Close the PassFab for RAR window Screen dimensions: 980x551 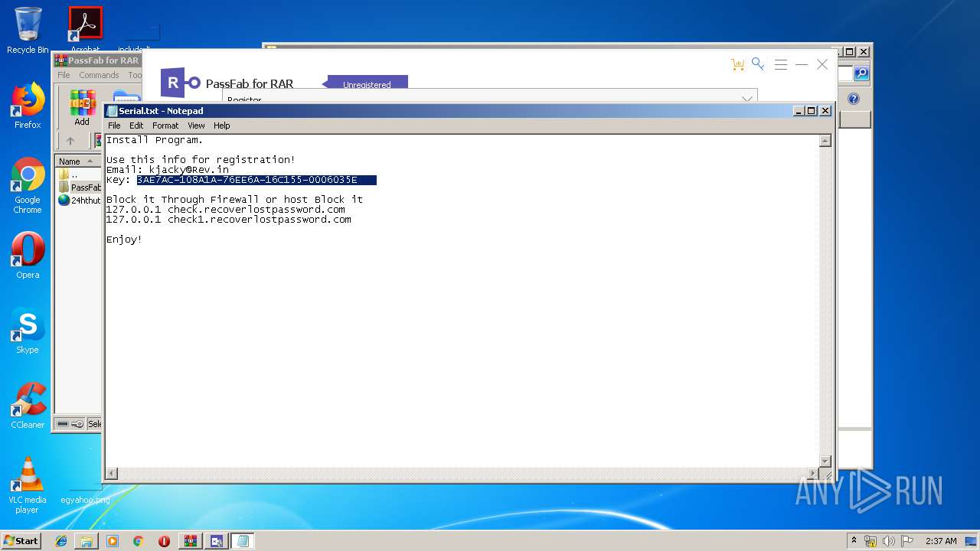coord(822,65)
